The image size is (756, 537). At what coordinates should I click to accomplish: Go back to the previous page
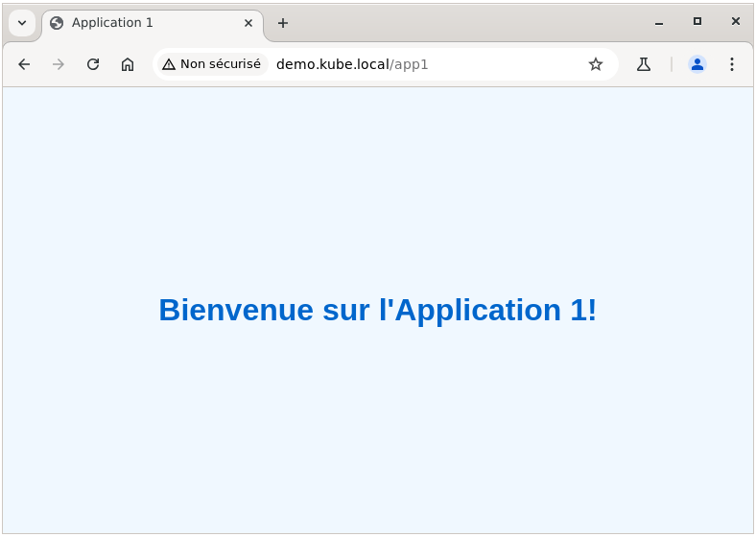tap(24, 64)
